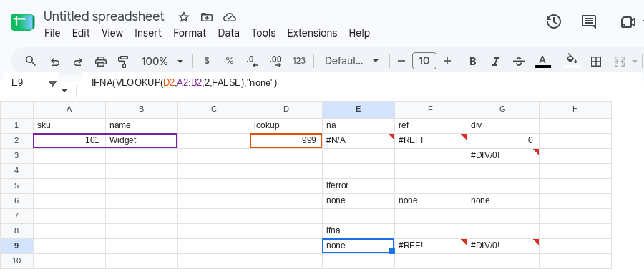The width and height of the screenshot is (644, 277).
Task: Select column E header
Action: (x=358, y=110)
